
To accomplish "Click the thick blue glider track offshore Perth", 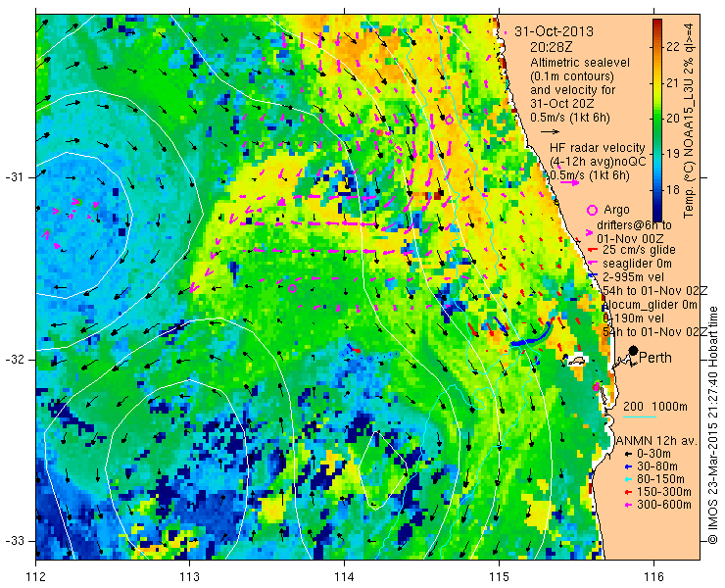I will tap(532, 335).
